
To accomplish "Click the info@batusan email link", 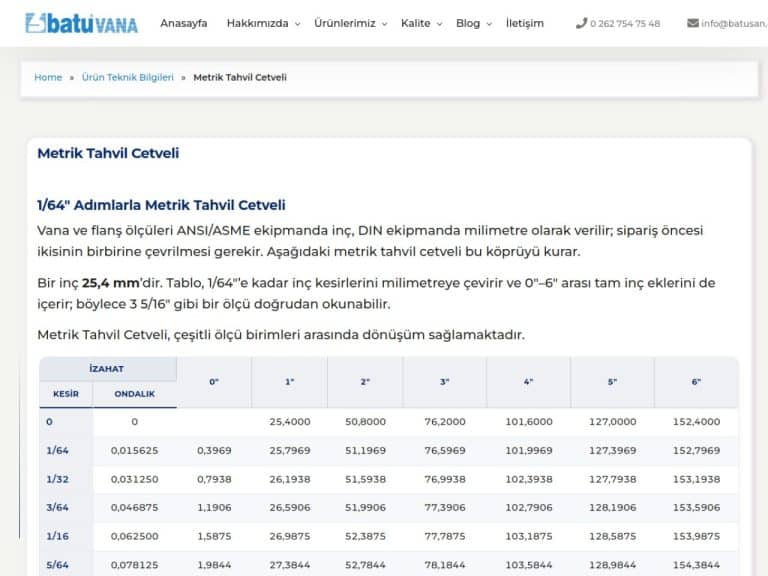I will [734, 24].
